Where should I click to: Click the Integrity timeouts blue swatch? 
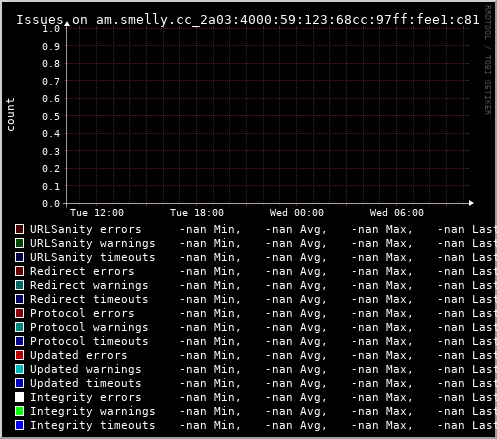pos(20,425)
